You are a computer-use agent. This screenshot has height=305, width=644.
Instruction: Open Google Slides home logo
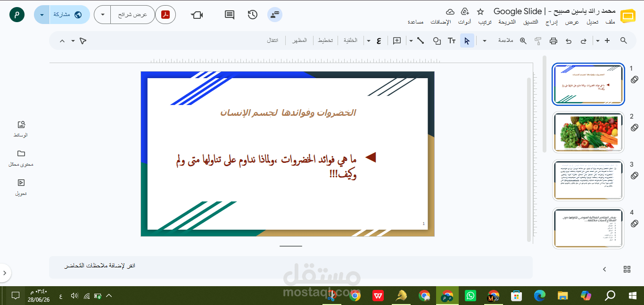tap(627, 16)
